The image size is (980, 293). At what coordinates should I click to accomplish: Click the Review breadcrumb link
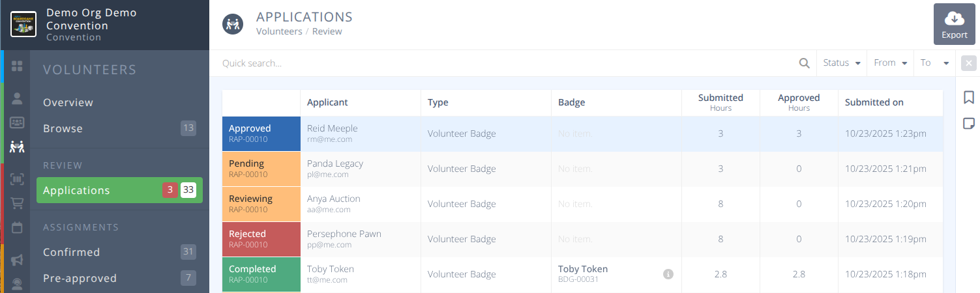click(327, 31)
